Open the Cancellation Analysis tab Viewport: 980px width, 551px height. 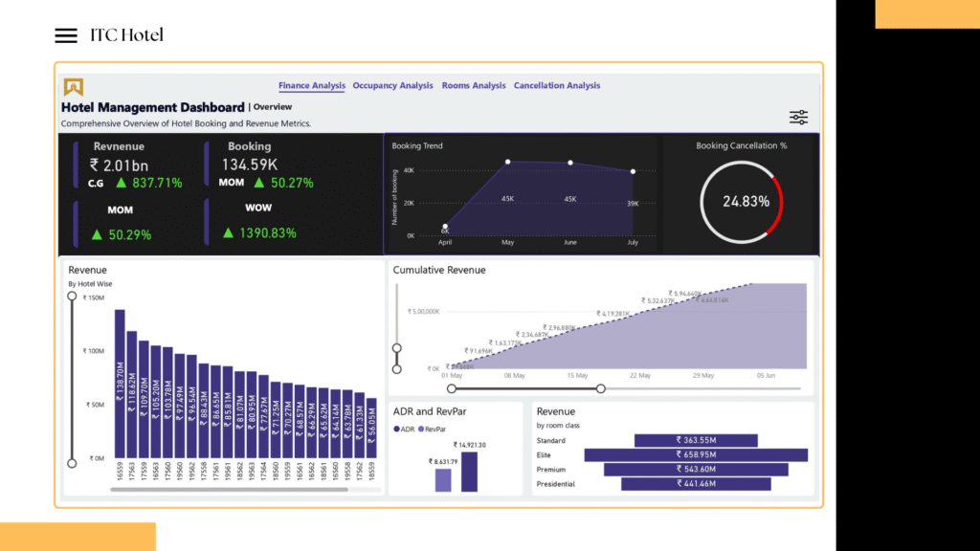(x=557, y=86)
